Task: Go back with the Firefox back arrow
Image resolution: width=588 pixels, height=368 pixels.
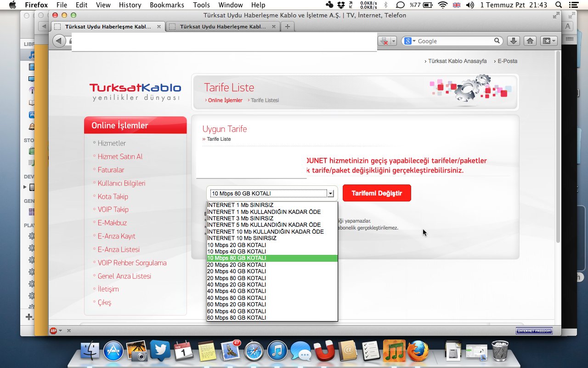Action: point(59,41)
